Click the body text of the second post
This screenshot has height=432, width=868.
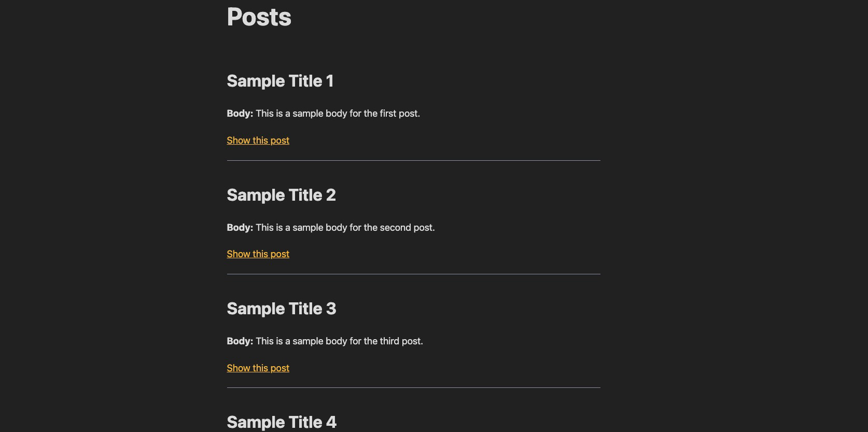click(x=345, y=227)
